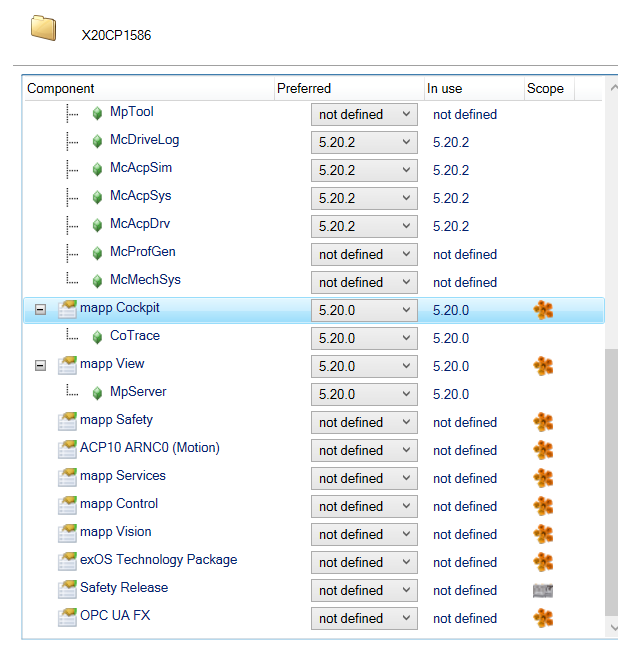Click the mapp Services package icon
This screenshot has height=650, width=618.
(x=67, y=477)
